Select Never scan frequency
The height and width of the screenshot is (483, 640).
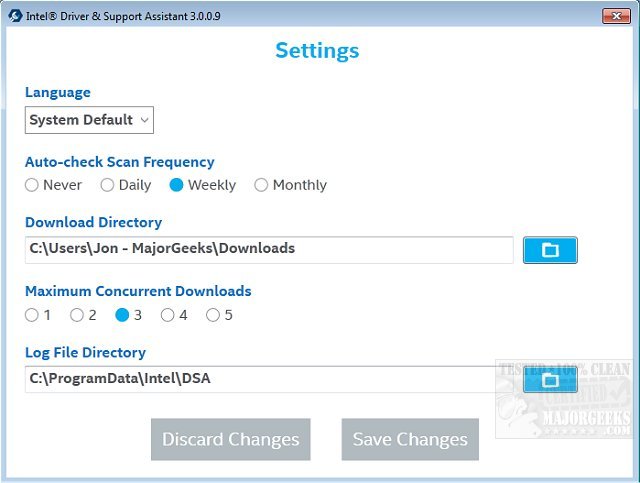coord(31,185)
